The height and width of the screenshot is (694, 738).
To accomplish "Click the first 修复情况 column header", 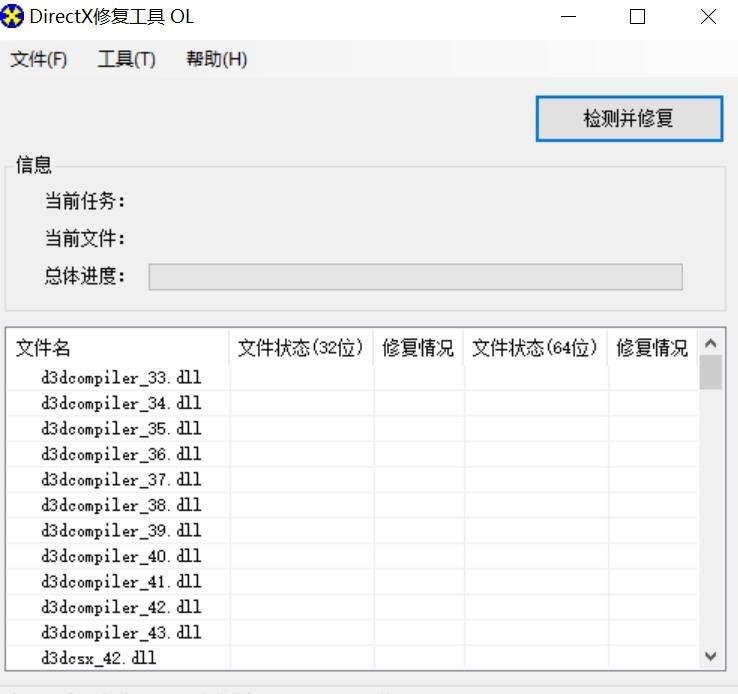I will [418, 348].
